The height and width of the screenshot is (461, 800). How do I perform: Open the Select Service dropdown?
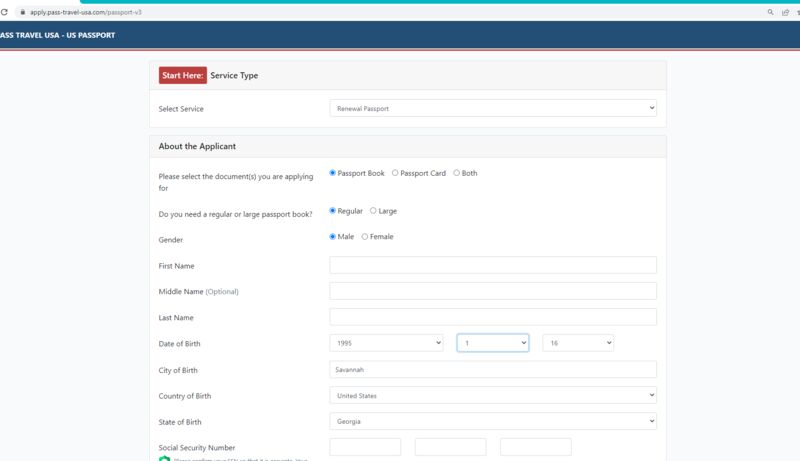coord(493,108)
